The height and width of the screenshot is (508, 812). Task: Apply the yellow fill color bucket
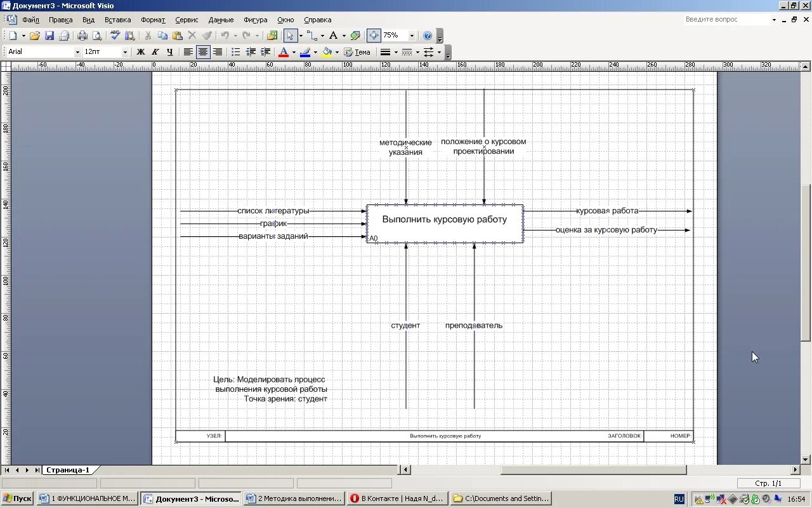(x=327, y=52)
